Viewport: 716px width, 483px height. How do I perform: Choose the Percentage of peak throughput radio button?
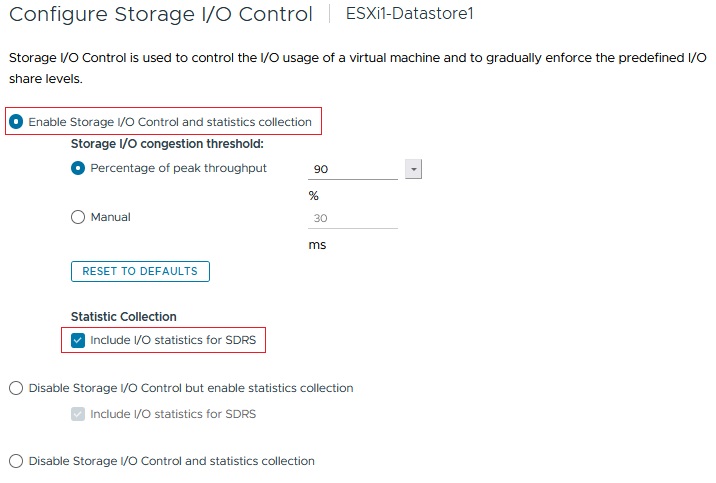[78, 168]
